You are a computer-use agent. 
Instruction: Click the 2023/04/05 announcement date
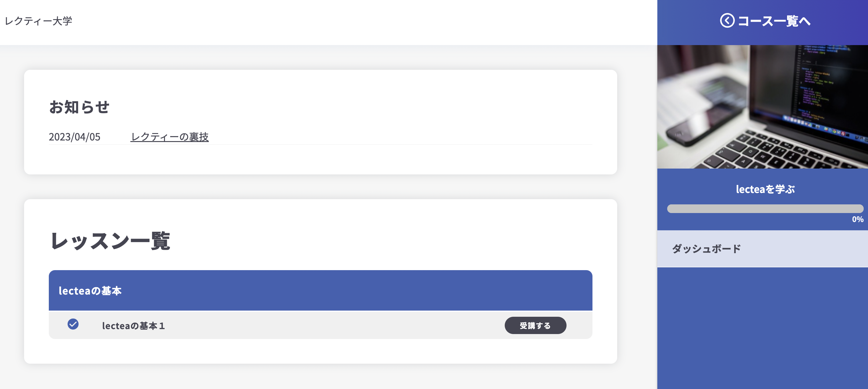coord(74,137)
